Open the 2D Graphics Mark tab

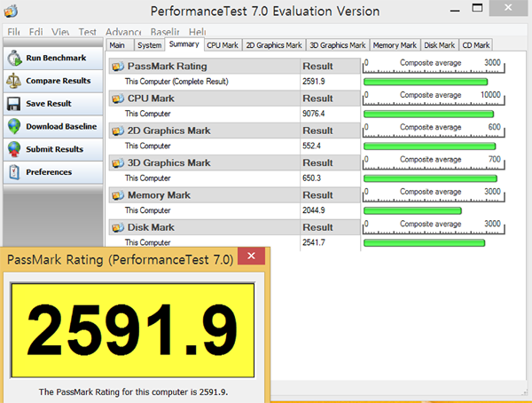(x=274, y=45)
